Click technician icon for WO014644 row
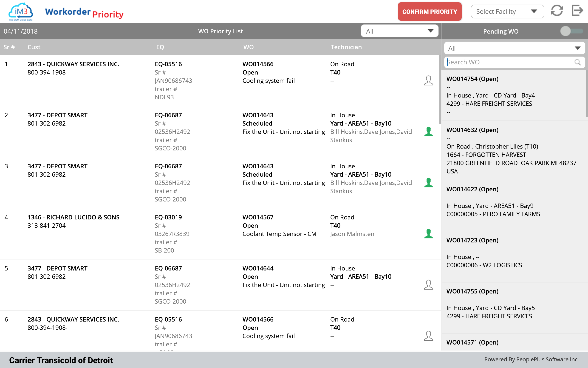 tap(428, 285)
